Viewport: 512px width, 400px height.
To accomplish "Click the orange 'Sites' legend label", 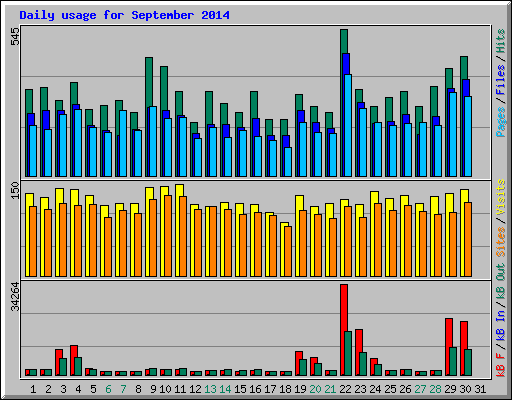I will [501, 242].
